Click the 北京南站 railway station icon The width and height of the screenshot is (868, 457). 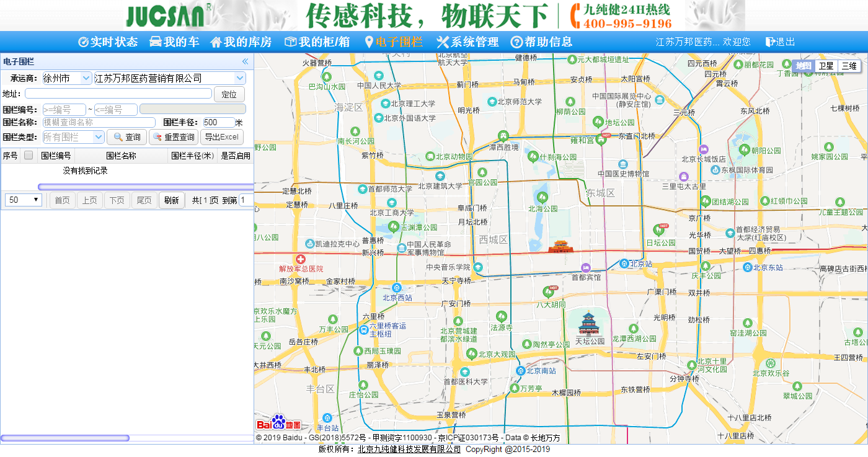point(521,371)
